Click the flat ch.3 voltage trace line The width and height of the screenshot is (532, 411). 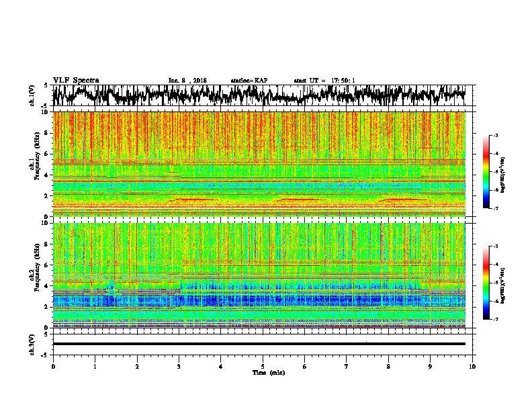click(259, 344)
